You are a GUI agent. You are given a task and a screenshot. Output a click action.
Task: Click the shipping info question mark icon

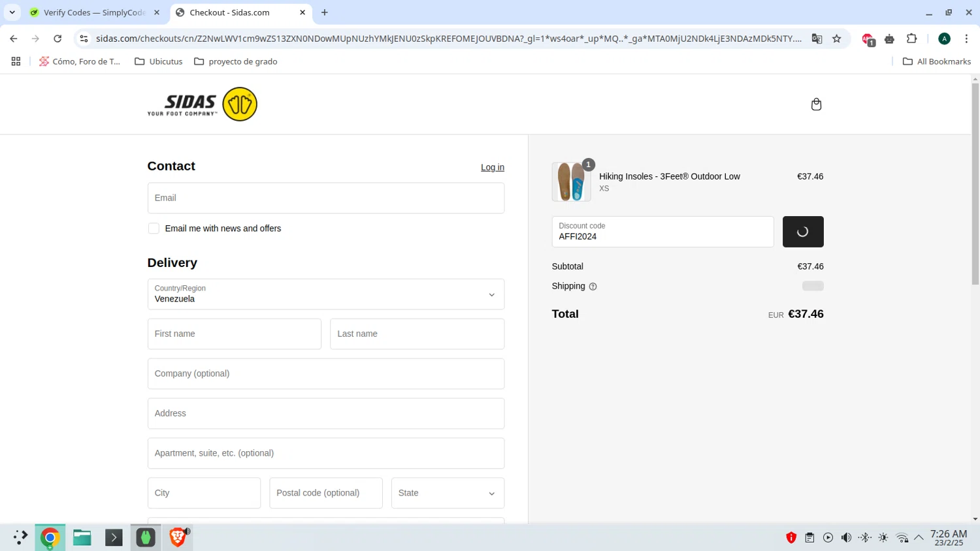(593, 287)
